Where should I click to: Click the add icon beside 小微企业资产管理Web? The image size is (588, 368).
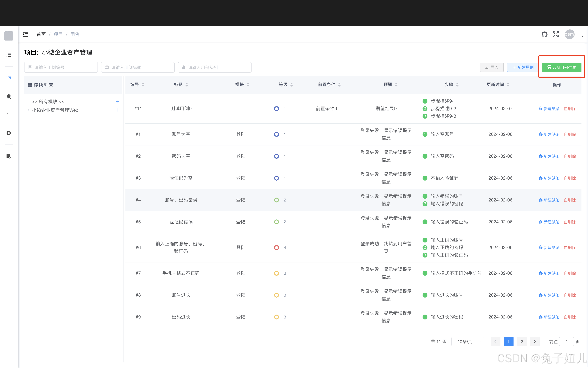point(117,110)
